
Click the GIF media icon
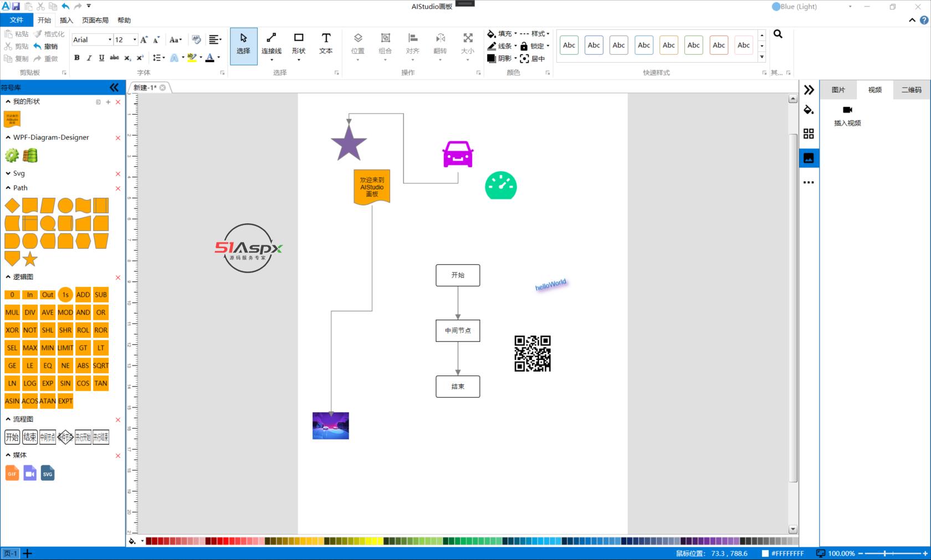pyautogui.click(x=12, y=473)
